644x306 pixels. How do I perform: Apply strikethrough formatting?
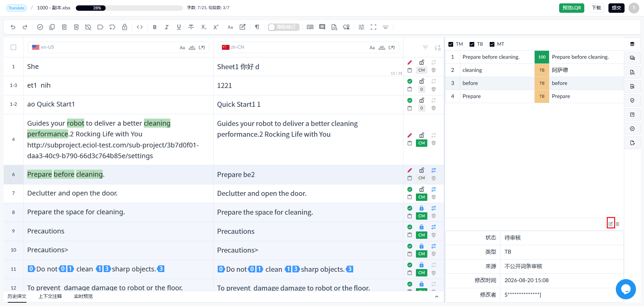coord(191,27)
